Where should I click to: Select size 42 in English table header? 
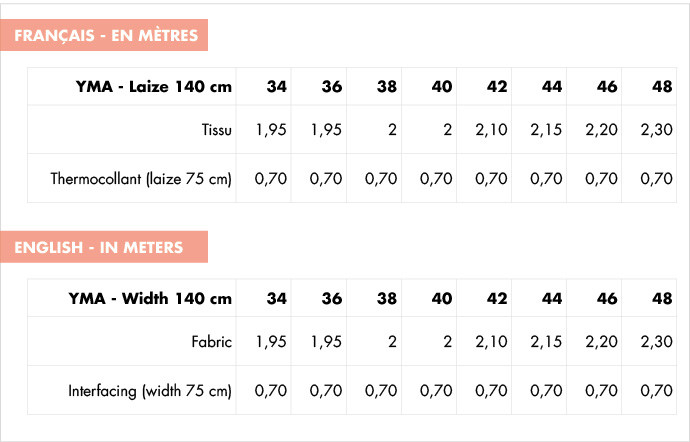(497, 298)
